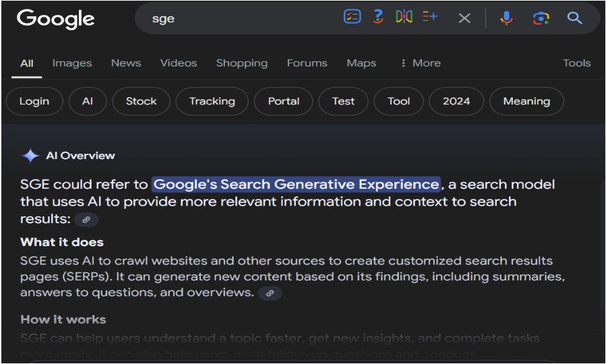Screen dimensions: 606x364
Task: Click the green split-compare icon
Action: click(x=404, y=17)
